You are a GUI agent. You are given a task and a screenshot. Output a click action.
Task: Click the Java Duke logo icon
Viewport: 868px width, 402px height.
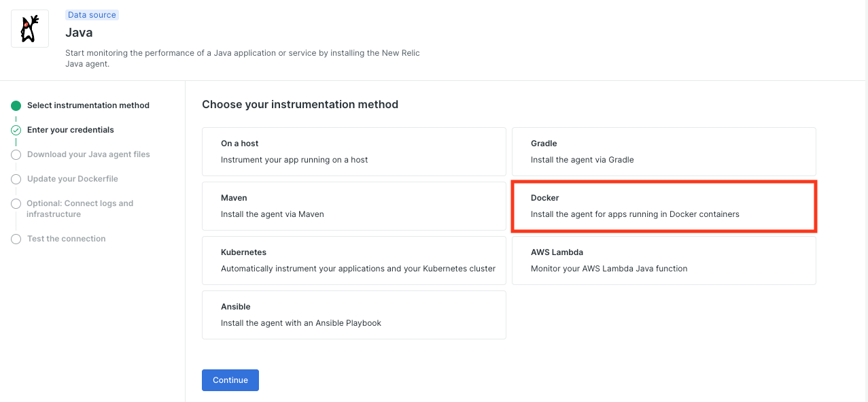tap(29, 29)
